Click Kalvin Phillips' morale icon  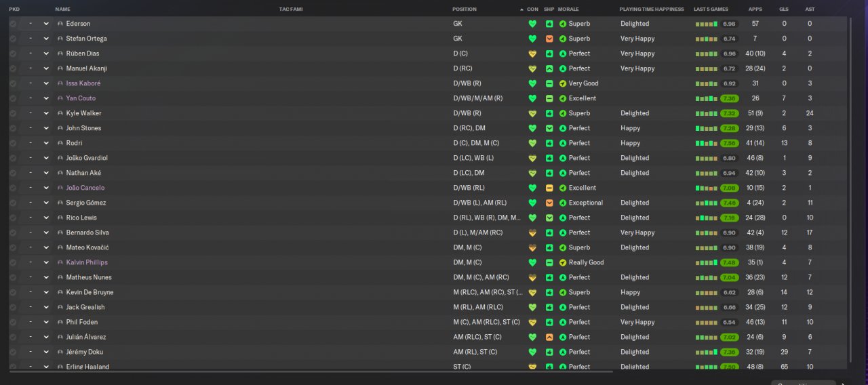tap(563, 262)
